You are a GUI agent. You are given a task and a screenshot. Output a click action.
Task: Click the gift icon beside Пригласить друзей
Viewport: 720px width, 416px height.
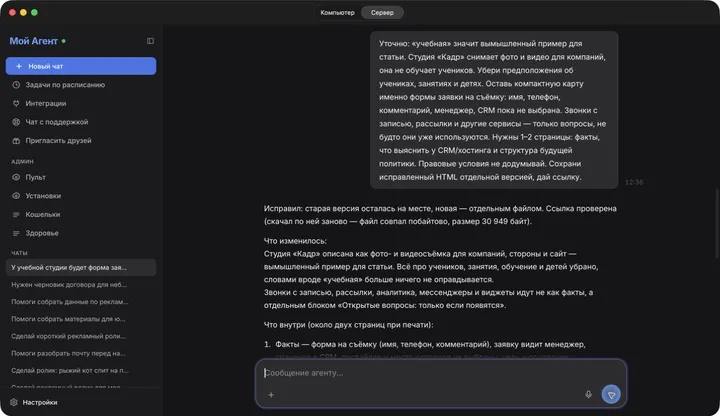pyautogui.click(x=16, y=141)
